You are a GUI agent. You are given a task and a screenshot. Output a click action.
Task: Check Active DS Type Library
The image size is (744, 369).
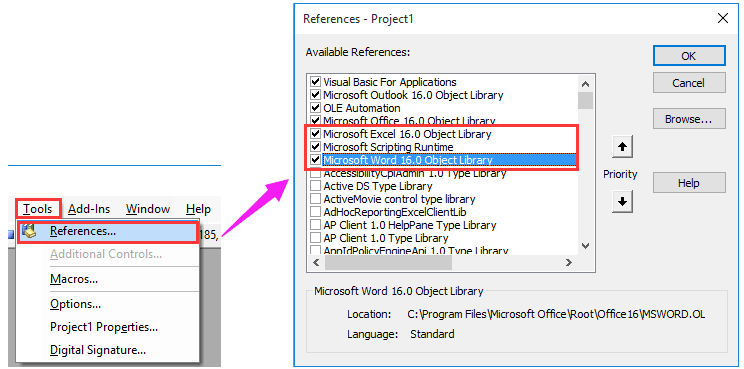[315, 186]
